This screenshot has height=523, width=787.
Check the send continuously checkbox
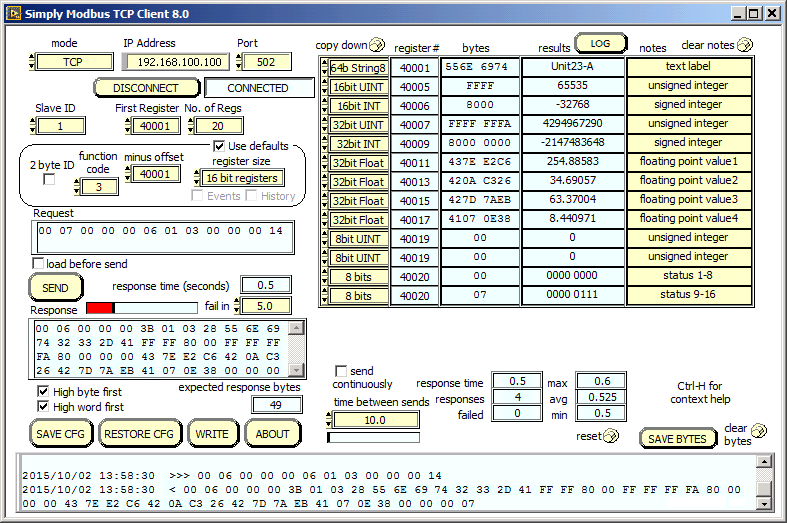point(341,371)
